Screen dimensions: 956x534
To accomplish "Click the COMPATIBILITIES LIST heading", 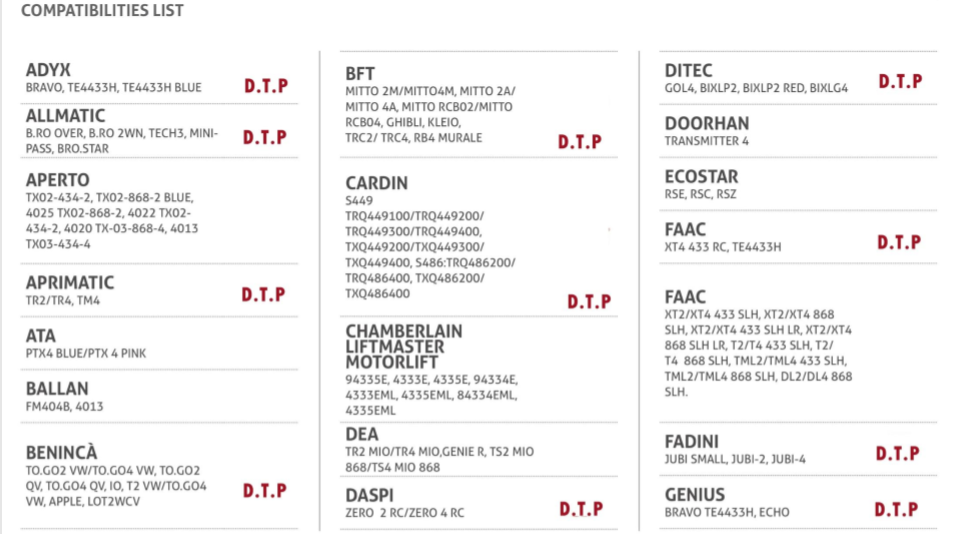I will click(x=102, y=10).
